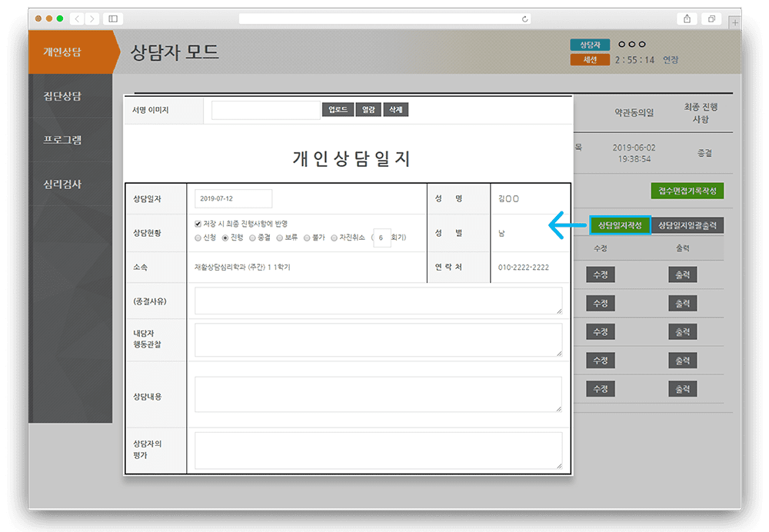This screenshot has height=532, width=769.
Task: Toggle the browser sidebar icon
Action: pos(113,18)
